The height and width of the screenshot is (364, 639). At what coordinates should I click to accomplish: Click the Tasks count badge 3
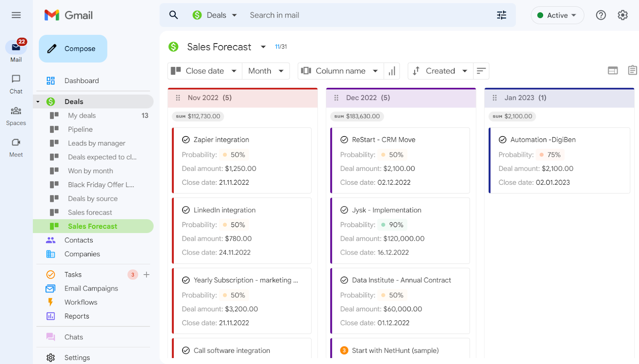coord(133,275)
